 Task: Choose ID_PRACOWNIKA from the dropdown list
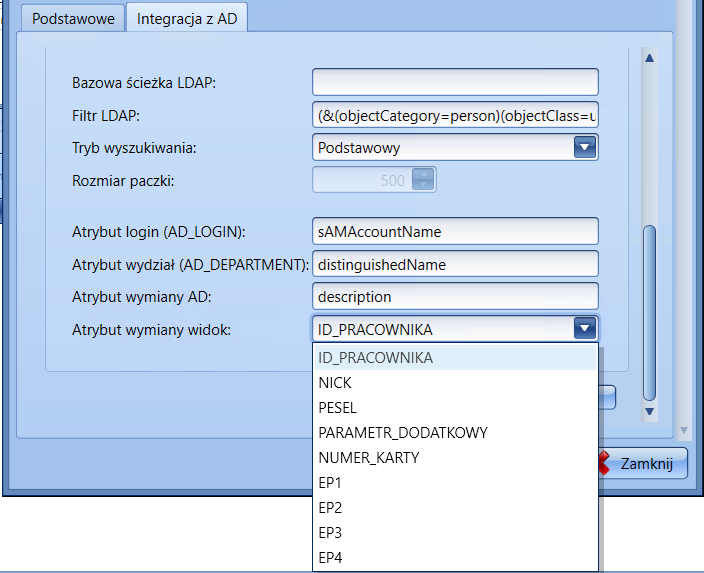pos(455,357)
